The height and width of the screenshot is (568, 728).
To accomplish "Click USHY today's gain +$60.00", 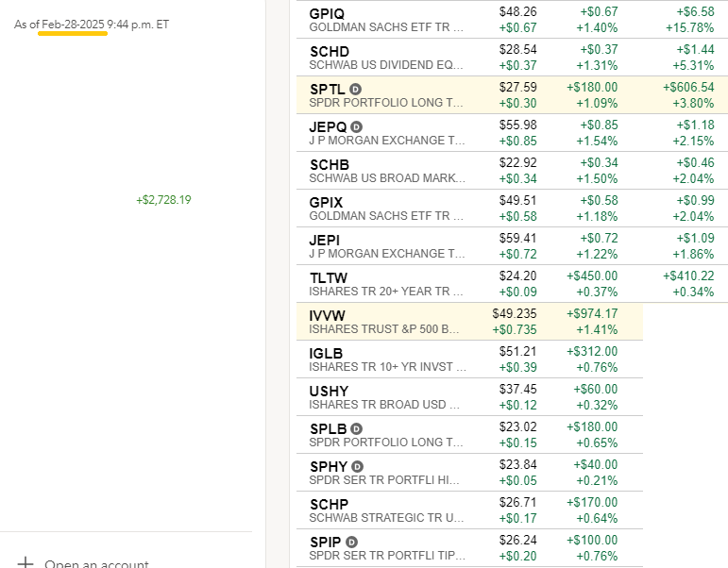I will [x=596, y=389].
